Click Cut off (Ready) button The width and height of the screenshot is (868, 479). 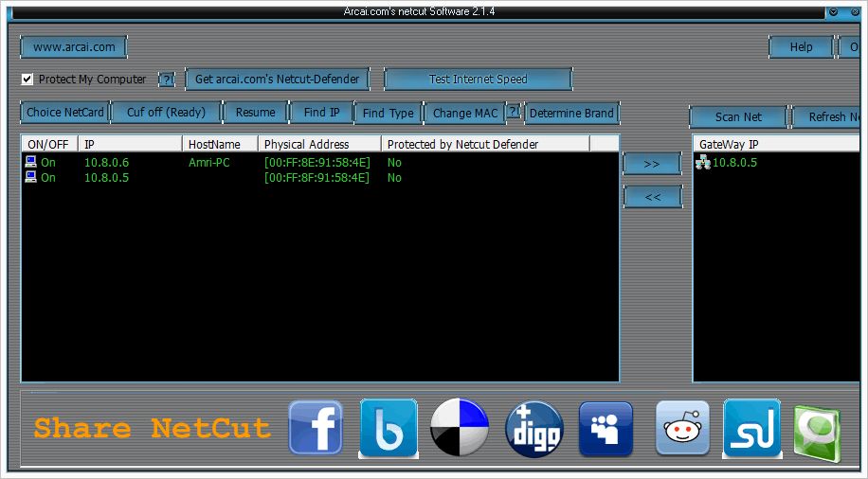pyautogui.click(x=166, y=113)
